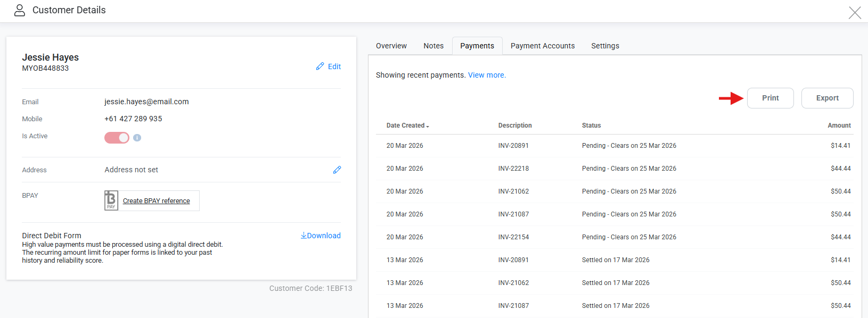This screenshot has height=318, width=868.
Task: Select the INV-22218 payment row
Action: point(618,169)
